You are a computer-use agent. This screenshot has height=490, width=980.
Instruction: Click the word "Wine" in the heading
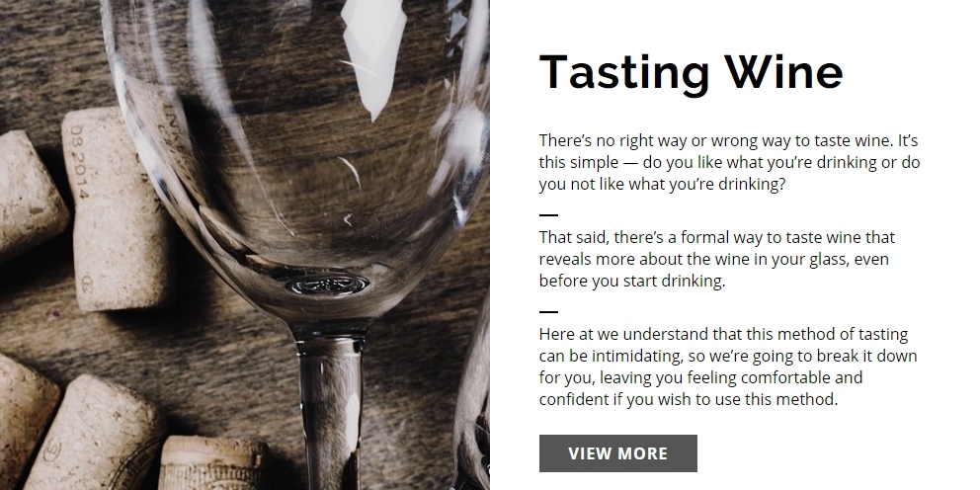click(x=783, y=71)
